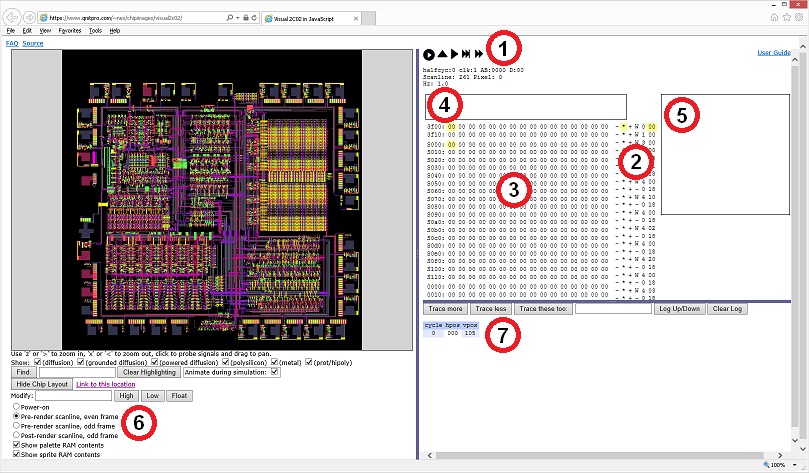This screenshot has height=473, width=809.
Task: Click the search magnifier in address bar
Action: point(230,18)
